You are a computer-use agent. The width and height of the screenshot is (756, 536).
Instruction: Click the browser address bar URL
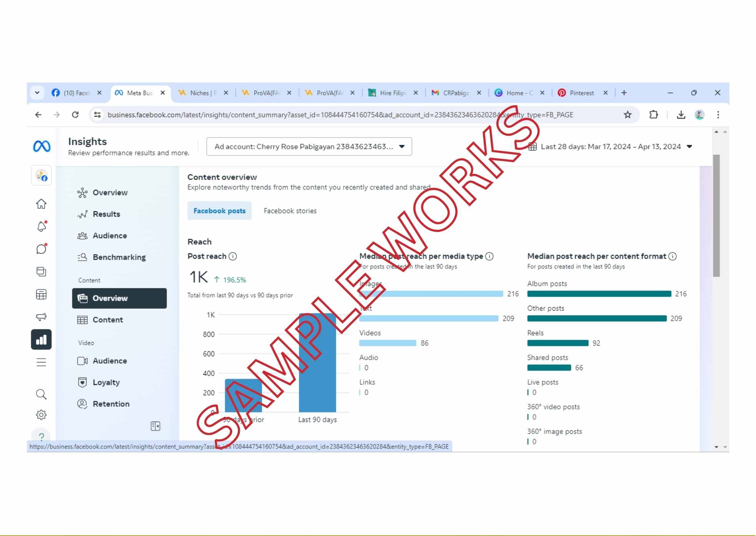[x=340, y=115]
